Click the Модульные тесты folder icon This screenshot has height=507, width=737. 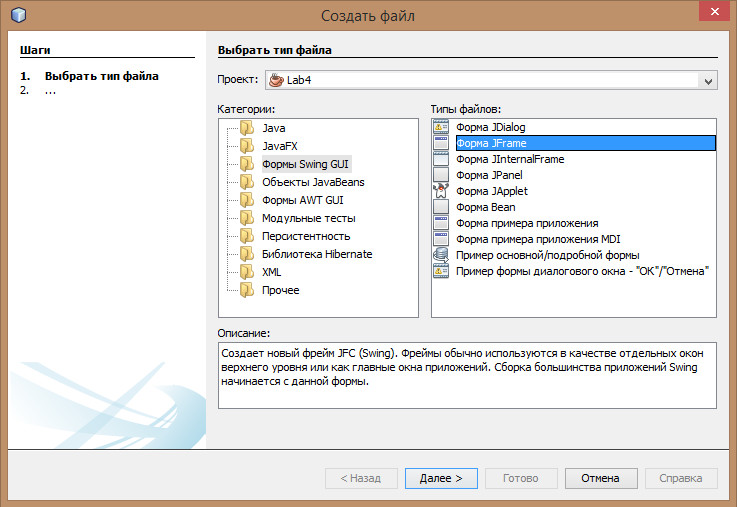(247, 218)
